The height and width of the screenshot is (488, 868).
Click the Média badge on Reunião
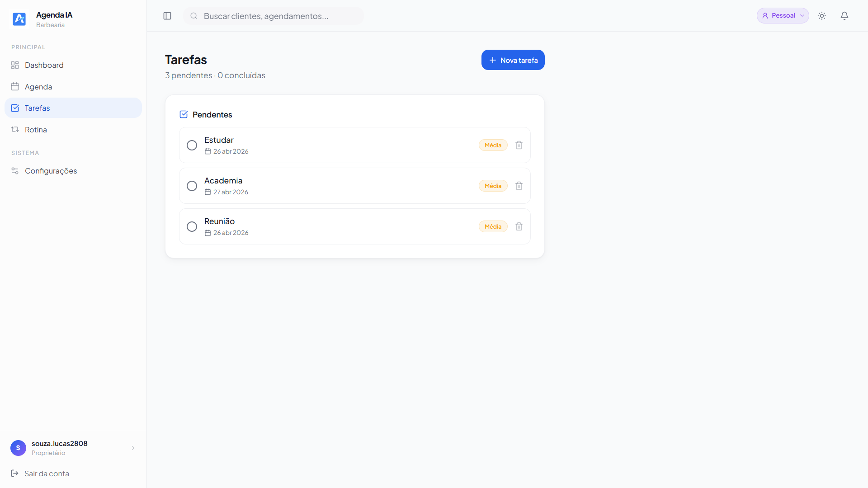[493, 226]
